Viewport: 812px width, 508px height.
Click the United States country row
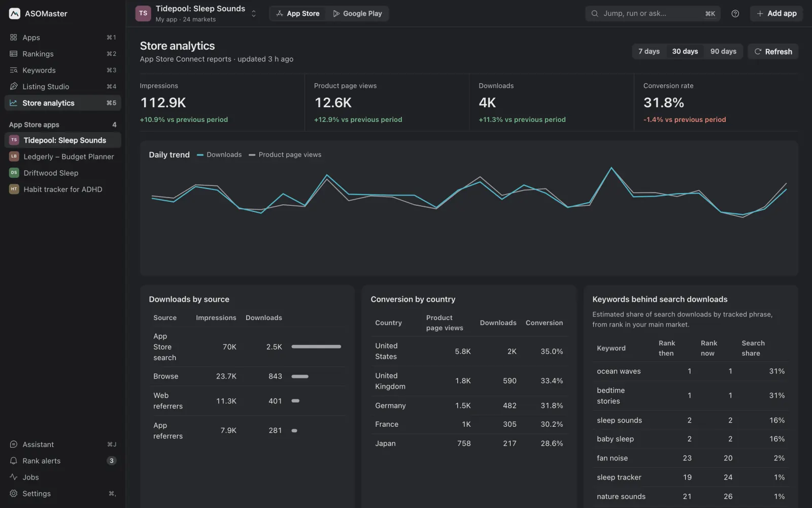[469, 352]
